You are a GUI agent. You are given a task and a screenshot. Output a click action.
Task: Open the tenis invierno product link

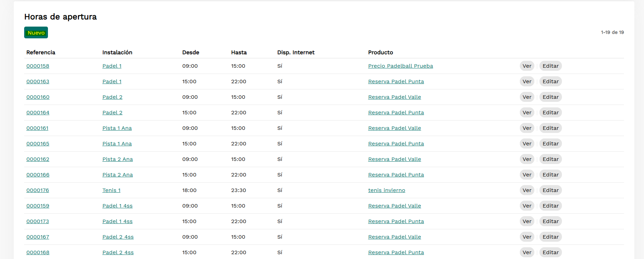[x=386, y=190]
